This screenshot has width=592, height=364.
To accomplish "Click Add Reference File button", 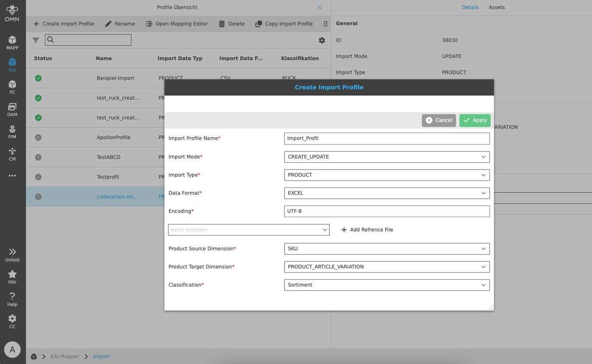I will coord(367,230).
